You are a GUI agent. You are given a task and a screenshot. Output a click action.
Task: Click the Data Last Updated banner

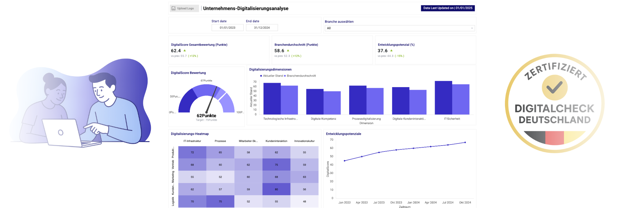coord(448,8)
